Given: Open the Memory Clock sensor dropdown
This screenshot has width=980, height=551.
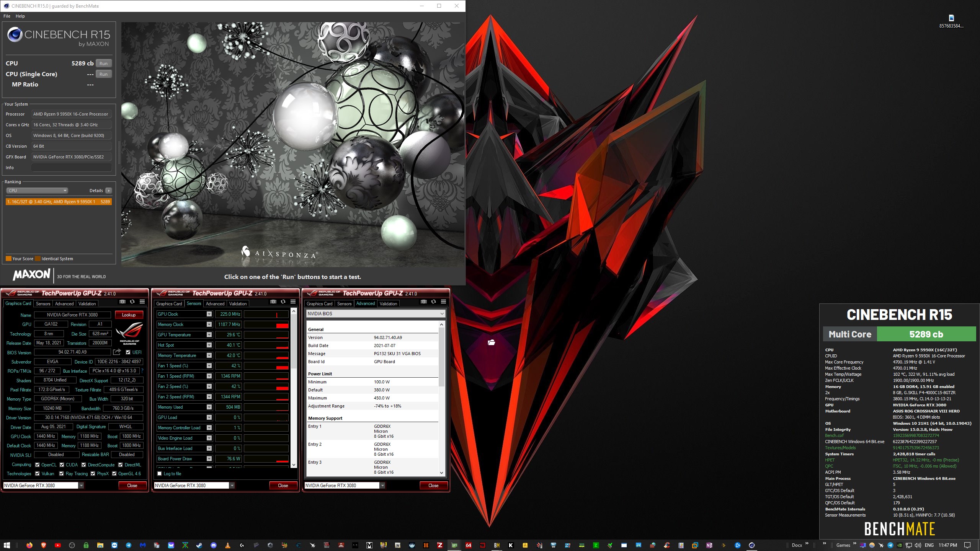Looking at the screenshot, I should point(209,324).
